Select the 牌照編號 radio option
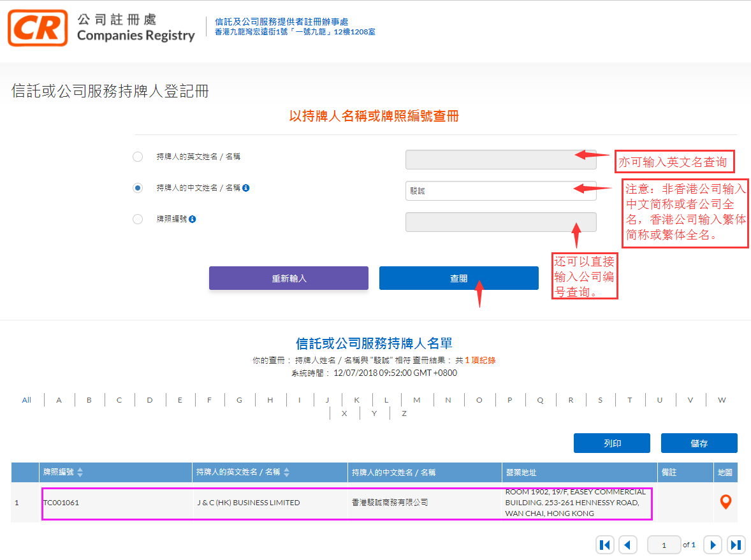The width and height of the screenshot is (751, 560). tap(138, 219)
